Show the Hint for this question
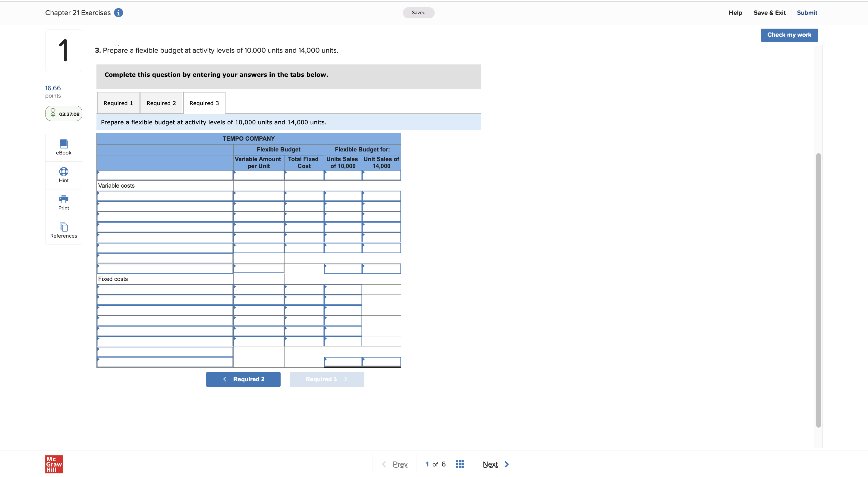 click(63, 175)
